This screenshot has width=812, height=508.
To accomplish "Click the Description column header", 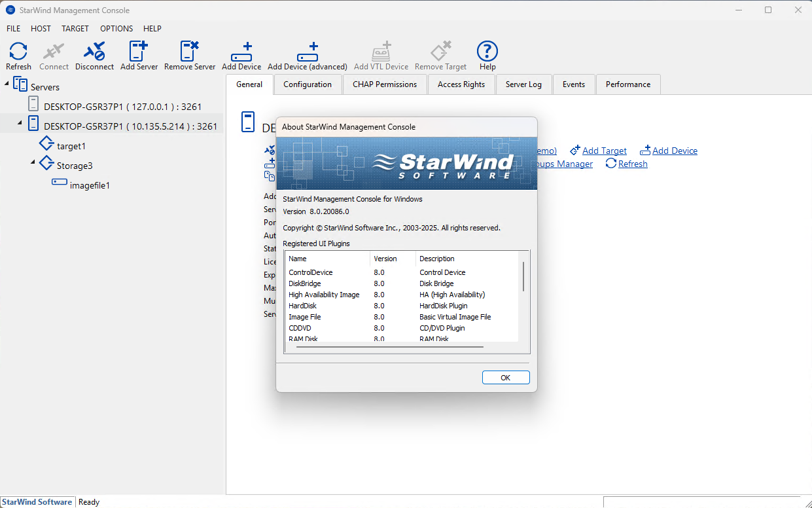I will click(467, 259).
